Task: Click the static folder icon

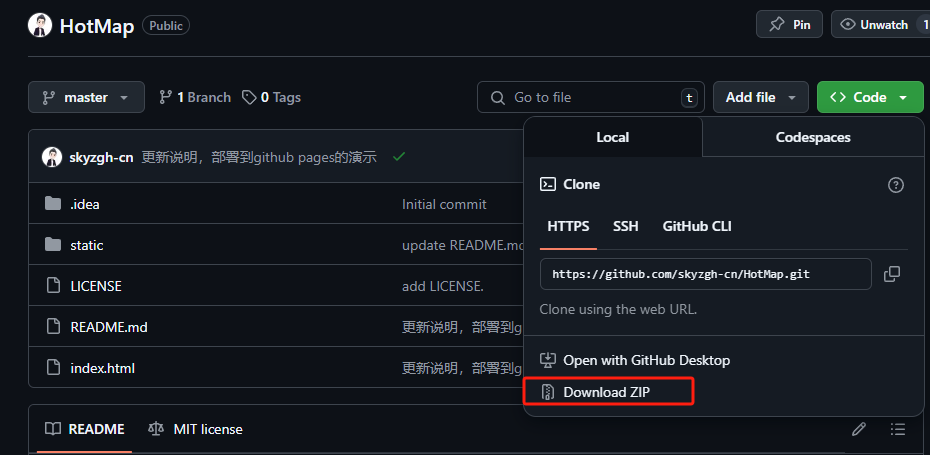Action: [x=53, y=244]
